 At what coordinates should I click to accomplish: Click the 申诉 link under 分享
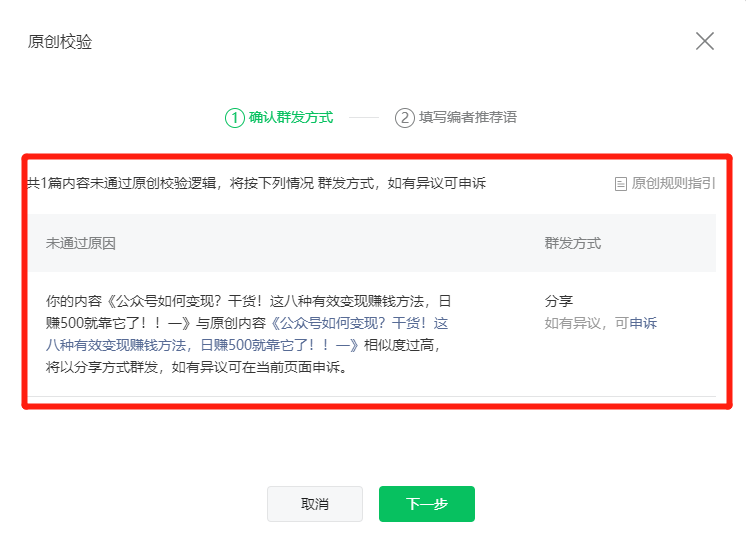[643, 323]
